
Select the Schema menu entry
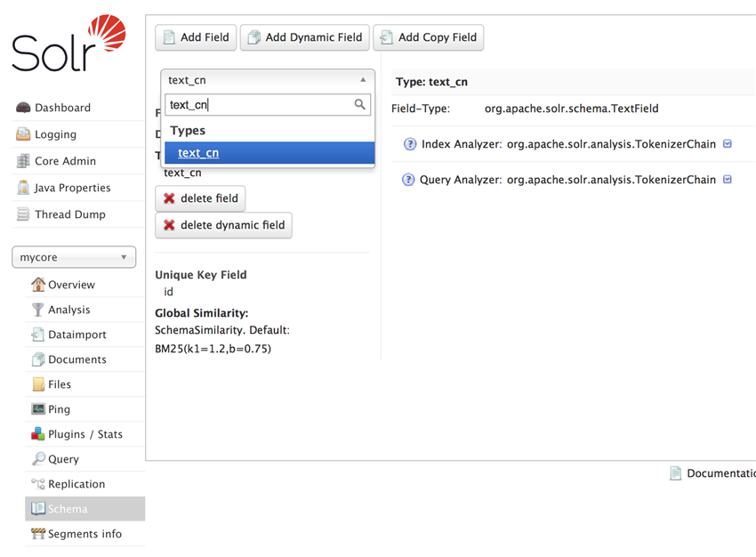(84, 509)
